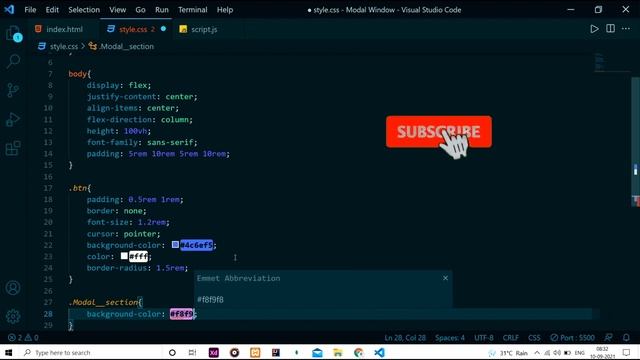Click the minimap code preview
The image size is (640, 360).
click(x=599, y=61)
